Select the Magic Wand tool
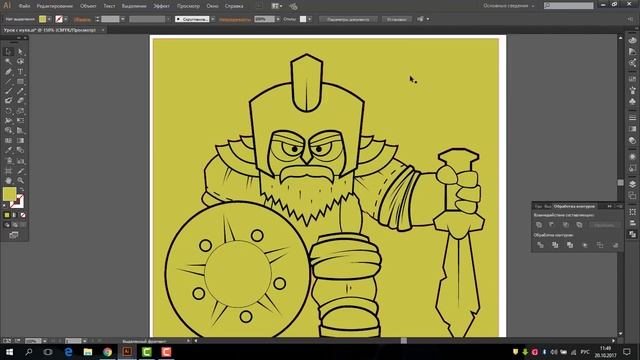Image resolution: width=640 pixels, height=360 pixels. [8, 62]
